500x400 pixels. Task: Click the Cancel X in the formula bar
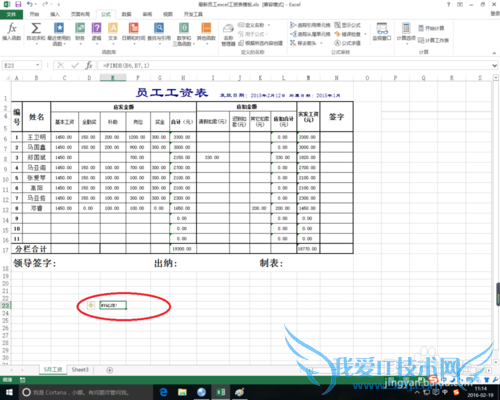[x=60, y=65]
